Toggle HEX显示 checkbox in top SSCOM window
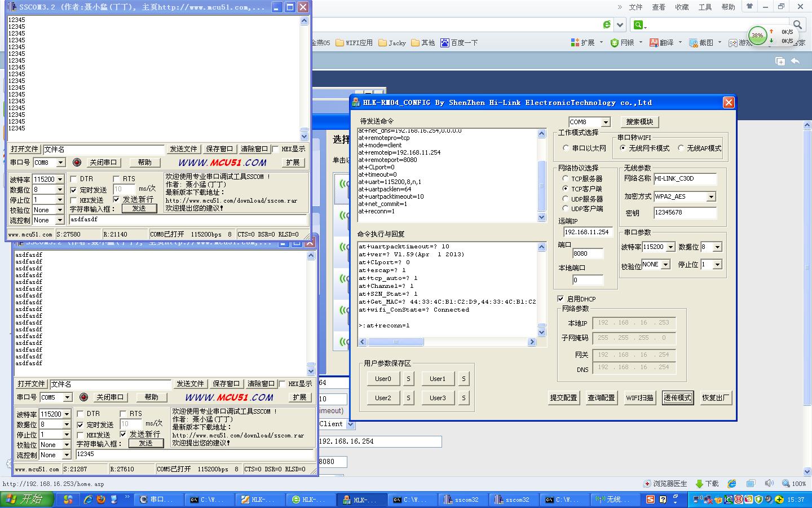The height and width of the screenshot is (508, 812). pyautogui.click(x=276, y=149)
